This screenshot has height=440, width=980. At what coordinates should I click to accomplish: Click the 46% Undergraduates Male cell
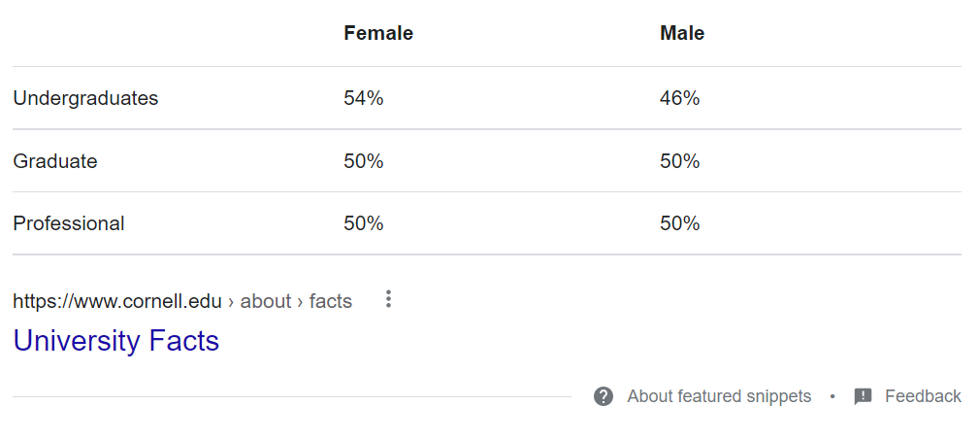(x=680, y=98)
